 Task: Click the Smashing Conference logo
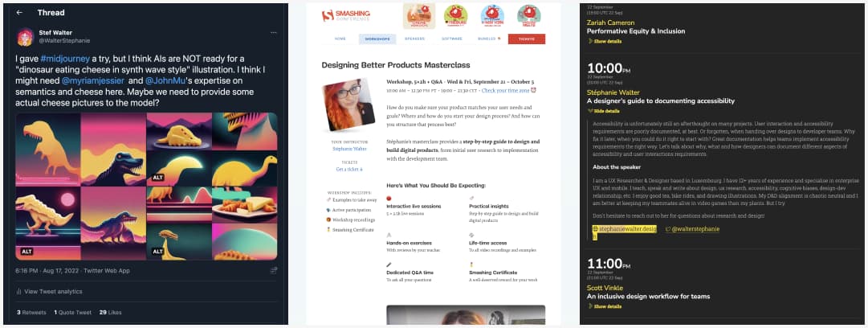346,15
